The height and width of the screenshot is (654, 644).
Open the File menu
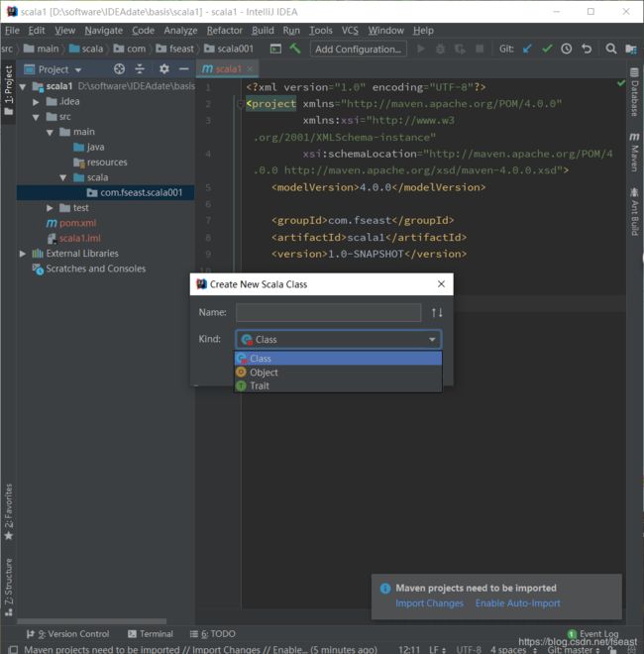click(12, 31)
